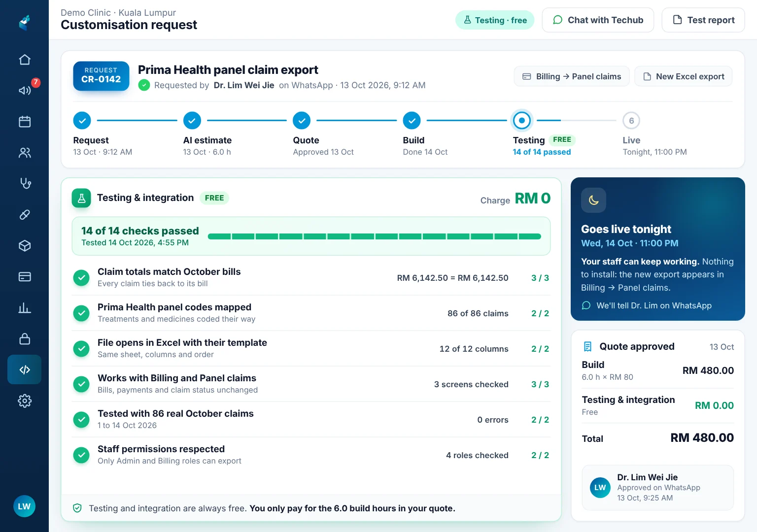This screenshot has width=757, height=532.
Task: Click "Staff permissions respected" row title
Action: (161, 449)
